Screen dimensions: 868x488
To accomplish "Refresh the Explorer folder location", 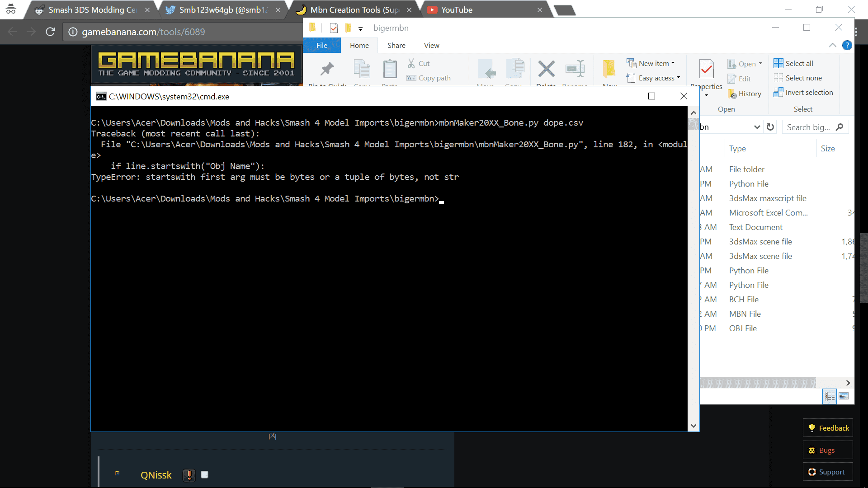I will click(770, 127).
